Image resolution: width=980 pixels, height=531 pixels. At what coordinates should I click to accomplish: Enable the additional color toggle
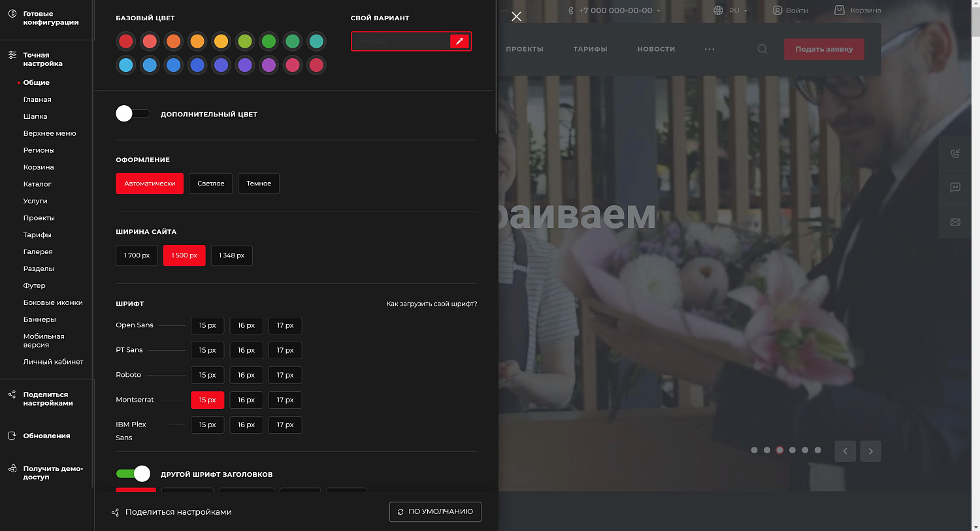tap(133, 114)
